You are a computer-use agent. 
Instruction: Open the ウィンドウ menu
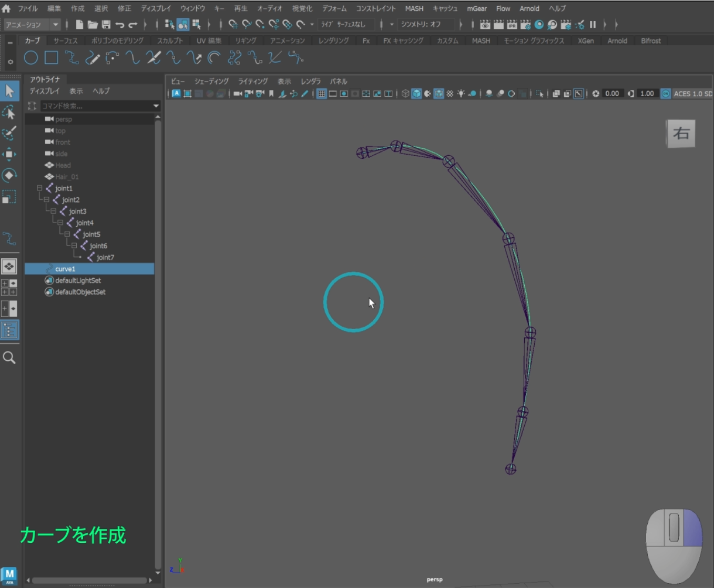point(192,8)
